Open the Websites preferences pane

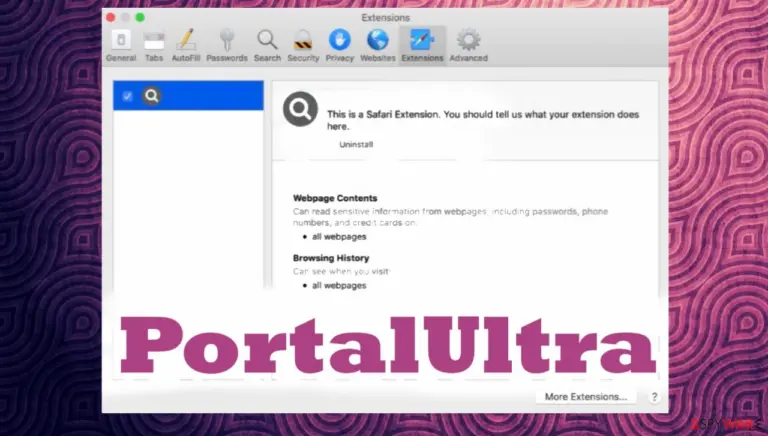pos(378,46)
